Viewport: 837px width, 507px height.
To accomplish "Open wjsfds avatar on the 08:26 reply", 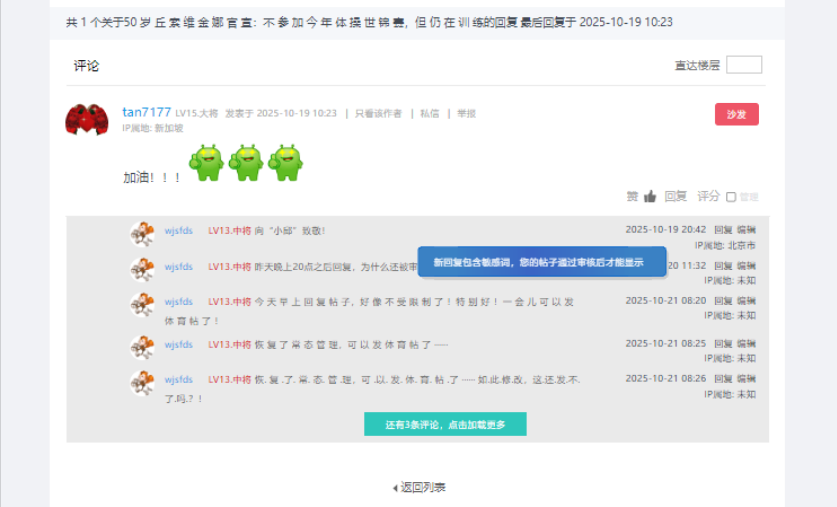I will (142, 383).
